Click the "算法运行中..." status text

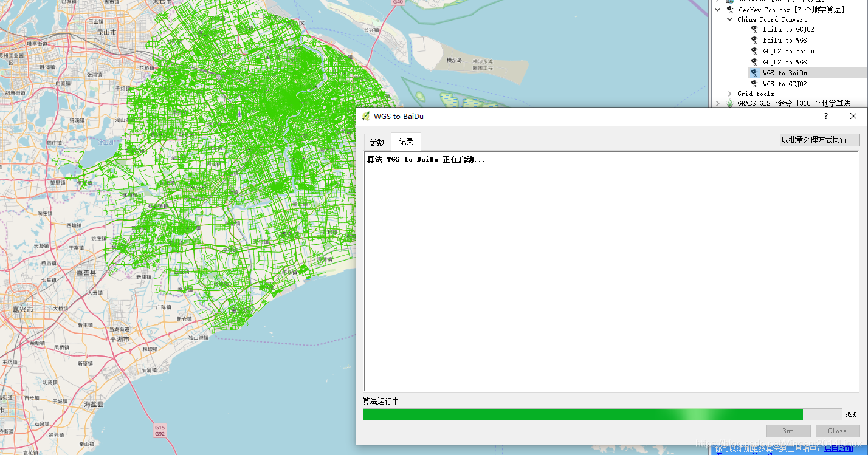click(386, 402)
